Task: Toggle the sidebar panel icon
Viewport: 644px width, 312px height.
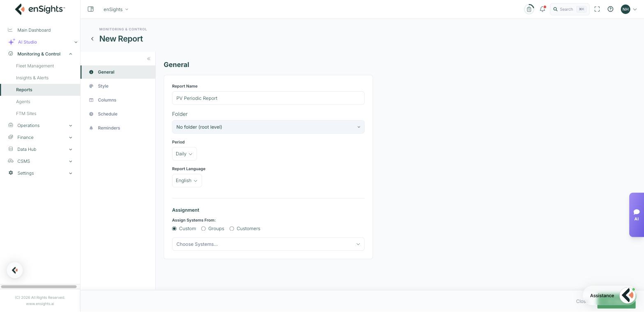Action: [x=91, y=9]
